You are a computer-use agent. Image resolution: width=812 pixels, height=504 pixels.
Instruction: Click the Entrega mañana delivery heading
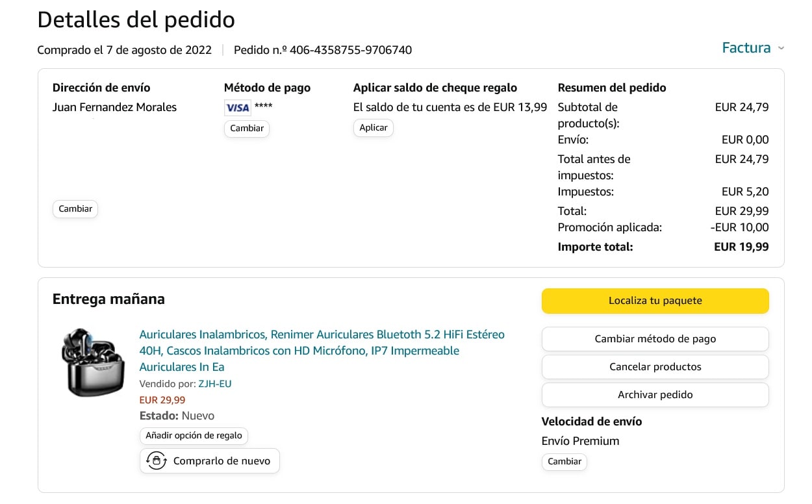[108, 299]
